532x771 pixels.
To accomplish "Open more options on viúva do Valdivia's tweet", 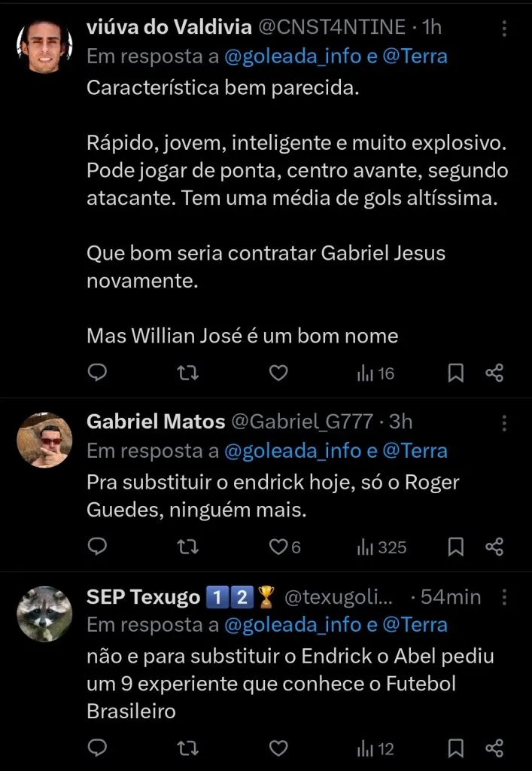I will (504, 27).
